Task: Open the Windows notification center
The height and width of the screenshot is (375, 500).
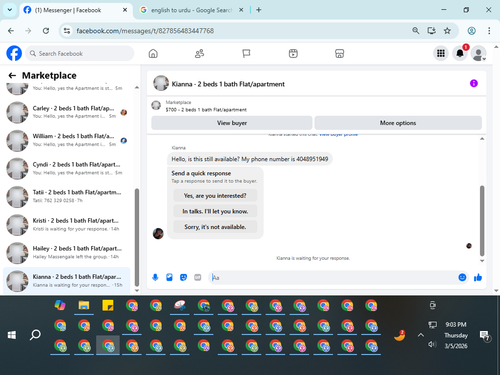Action: tap(484, 335)
